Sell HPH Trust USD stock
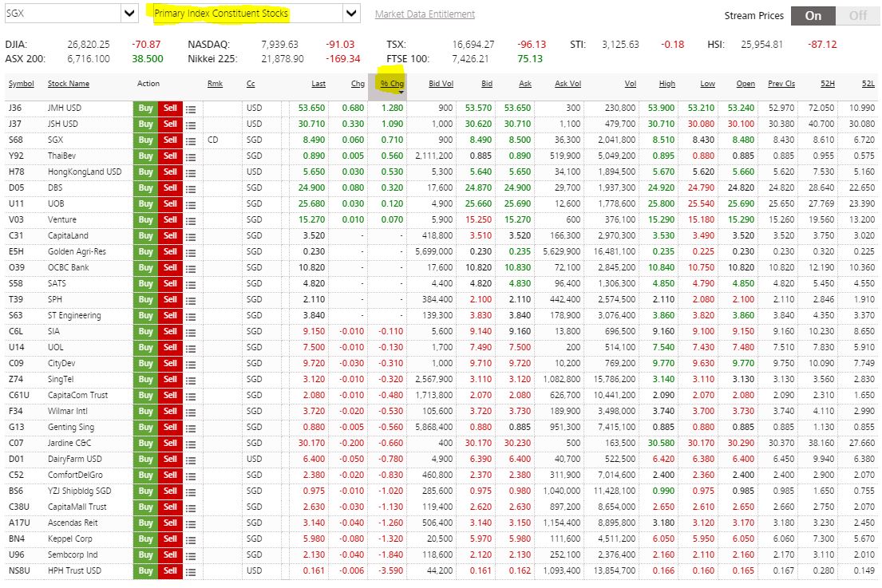Image resolution: width=882 pixels, height=588 pixels. 171,571
